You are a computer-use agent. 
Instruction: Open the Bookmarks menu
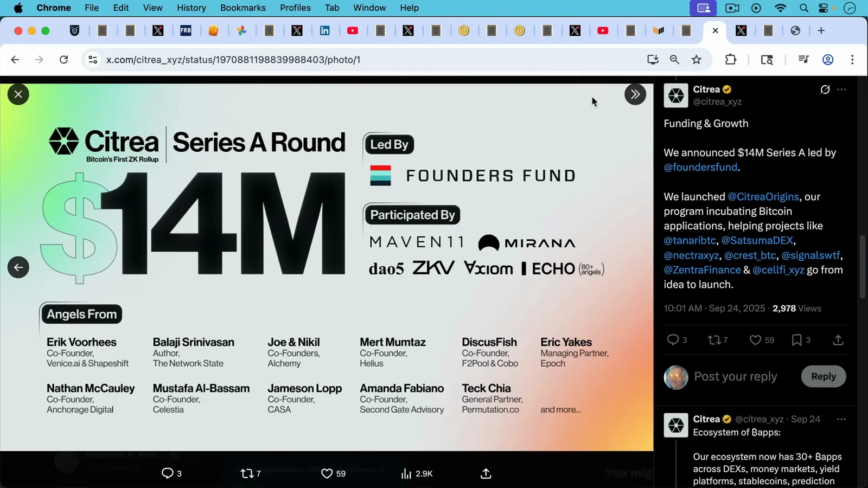(x=243, y=8)
